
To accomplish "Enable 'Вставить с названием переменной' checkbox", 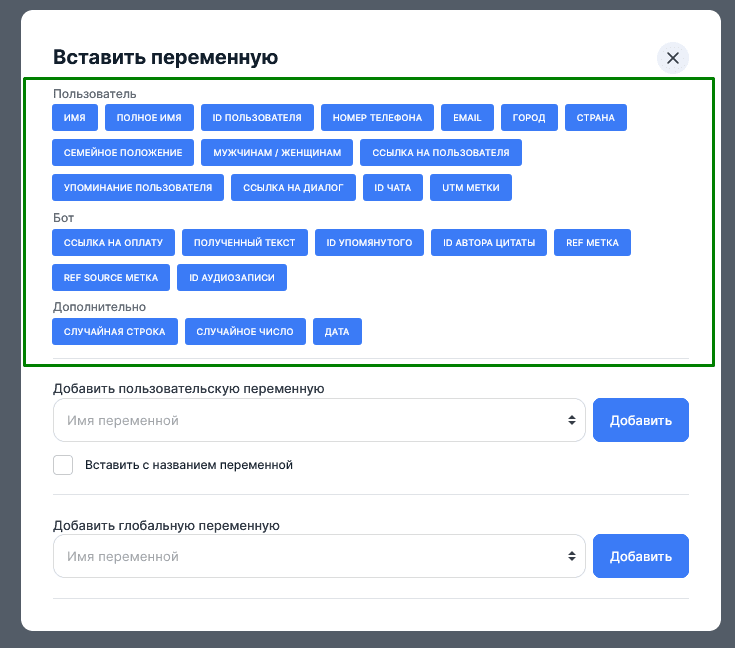I will (63, 465).
